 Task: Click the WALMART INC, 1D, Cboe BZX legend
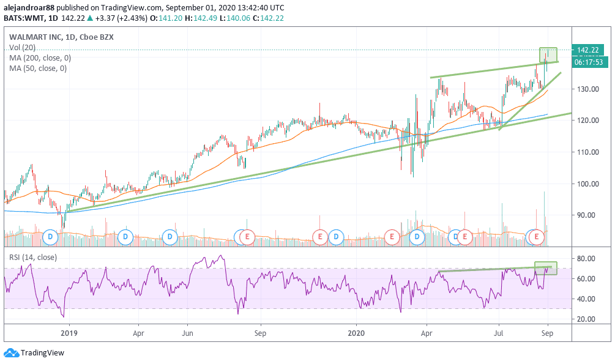click(61, 37)
